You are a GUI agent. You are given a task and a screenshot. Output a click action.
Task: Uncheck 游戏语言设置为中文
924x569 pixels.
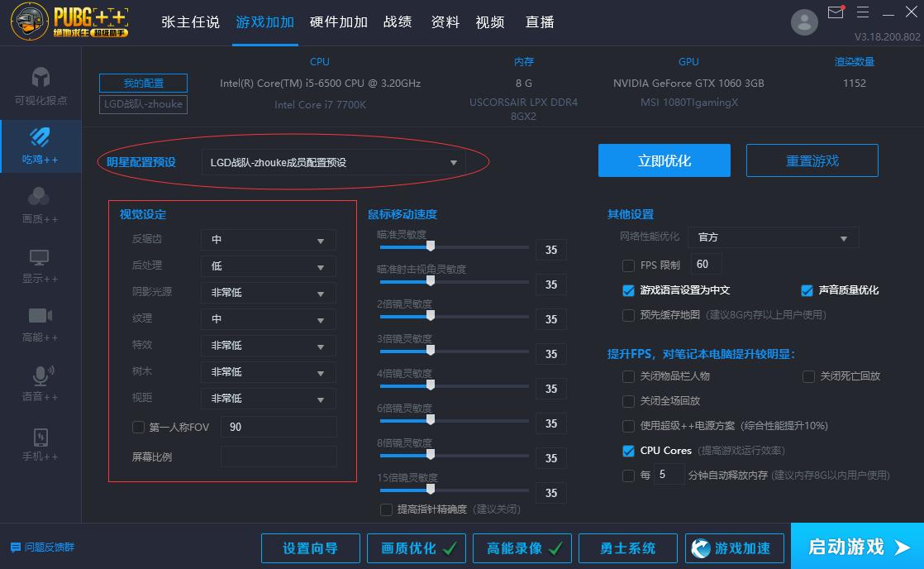[629, 290]
